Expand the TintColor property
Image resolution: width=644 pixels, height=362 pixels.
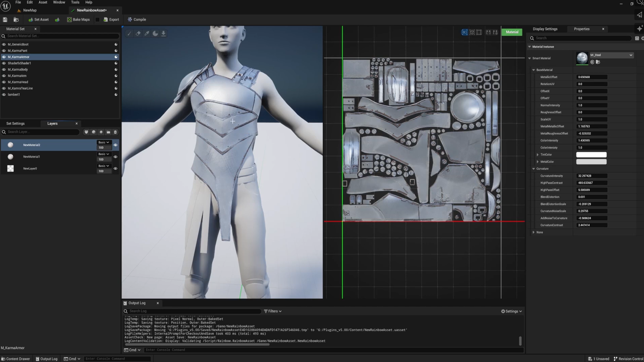pos(538,155)
